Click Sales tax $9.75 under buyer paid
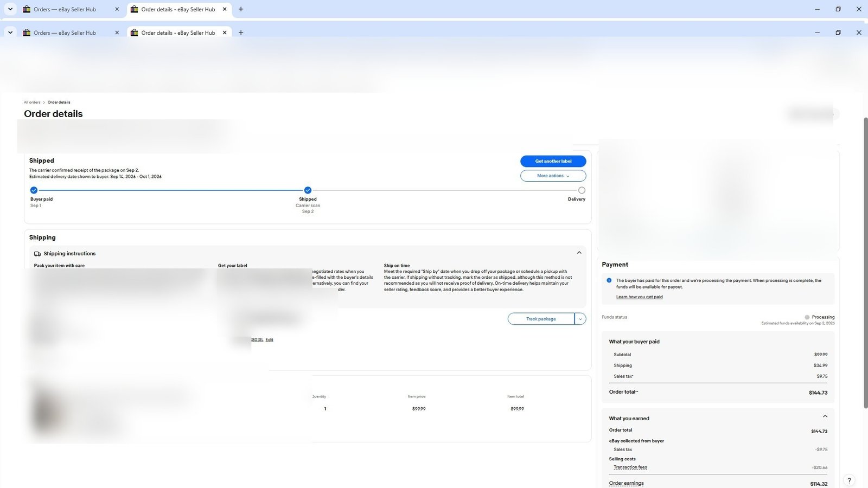 pos(822,376)
